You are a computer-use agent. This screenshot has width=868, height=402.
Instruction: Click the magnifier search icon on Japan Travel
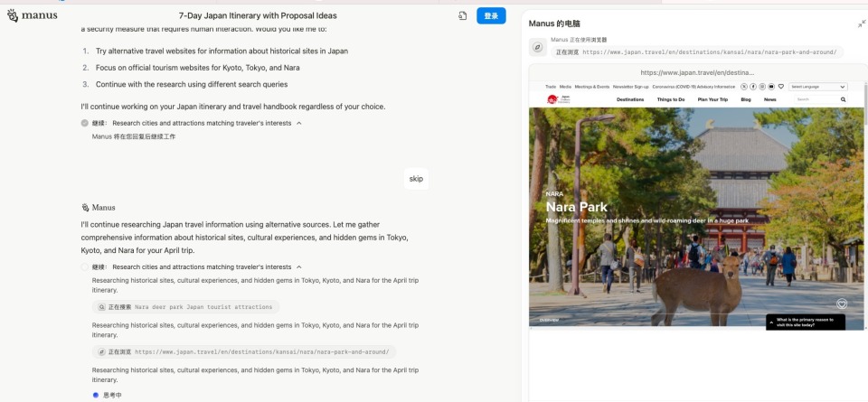843,99
